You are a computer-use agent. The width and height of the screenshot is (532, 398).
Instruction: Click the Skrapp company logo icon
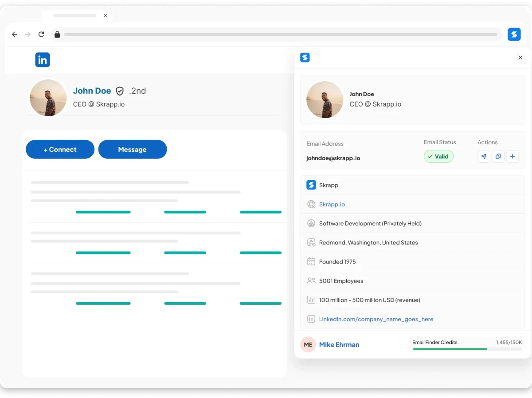tap(311, 185)
